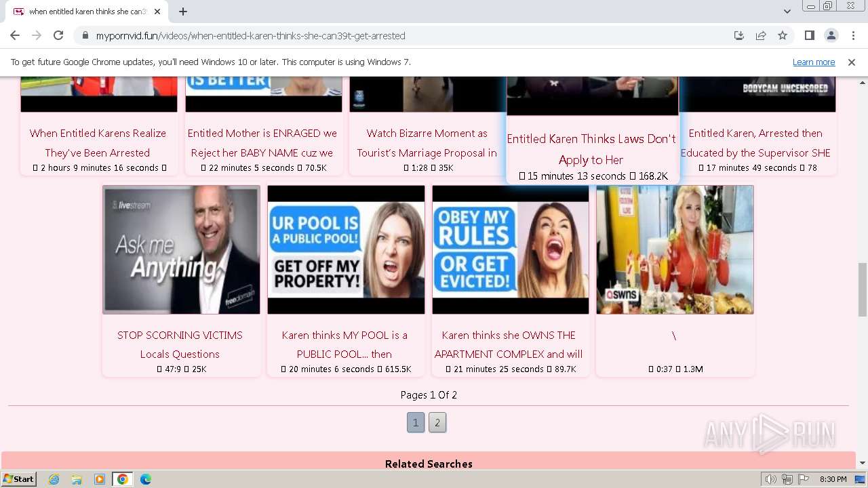Viewport: 868px width, 488px height.
Task: Open Microsoft Edge from taskbar
Action: tap(145, 479)
